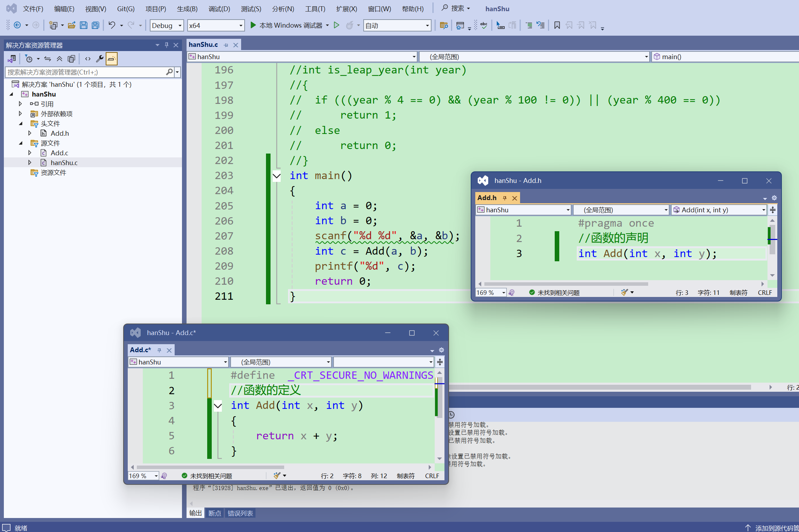The height and width of the screenshot is (532, 799).
Task: Switch to the 断点 tab
Action: pyautogui.click(x=215, y=513)
